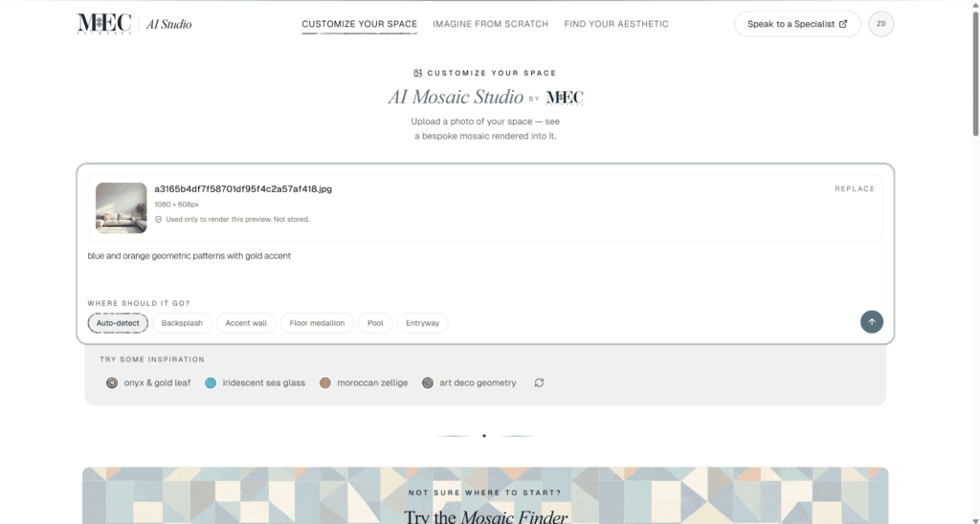Click the MEC AI Studio logo

tap(134, 24)
